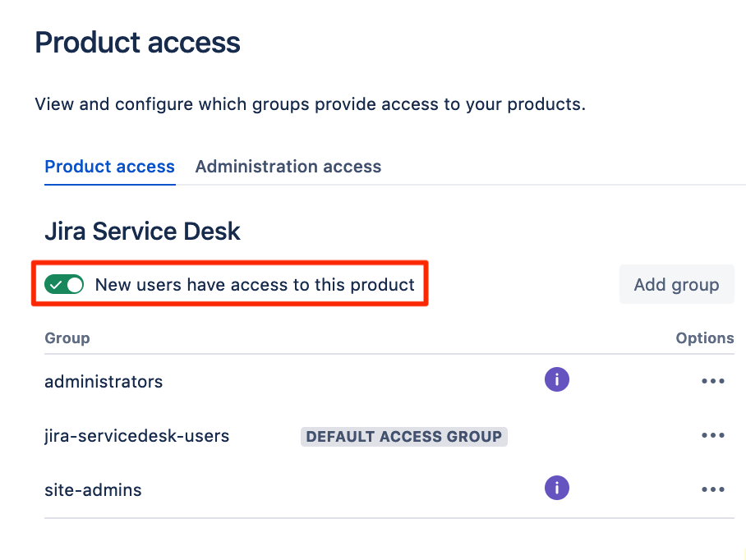Select the Product access tab

(x=109, y=167)
